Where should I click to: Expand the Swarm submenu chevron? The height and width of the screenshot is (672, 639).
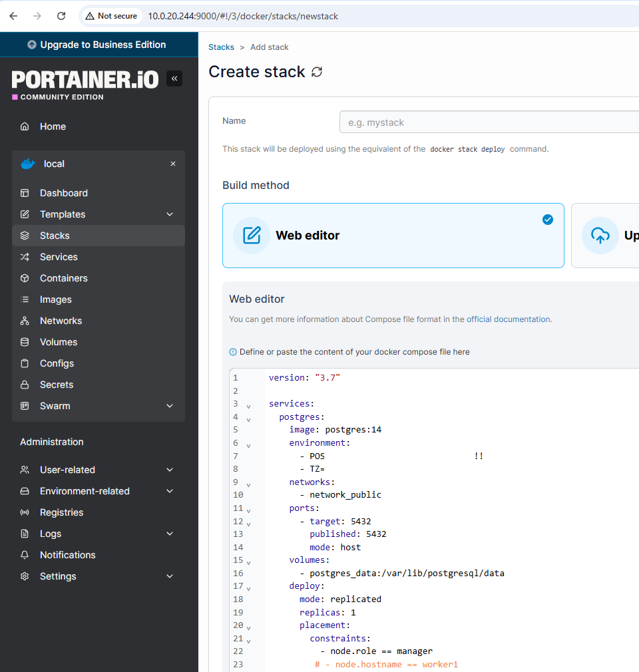(x=170, y=406)
